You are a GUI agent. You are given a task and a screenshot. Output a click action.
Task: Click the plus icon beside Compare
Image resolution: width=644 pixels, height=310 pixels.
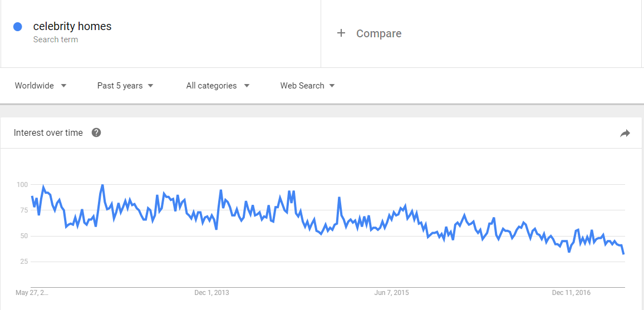coord(341,33)
